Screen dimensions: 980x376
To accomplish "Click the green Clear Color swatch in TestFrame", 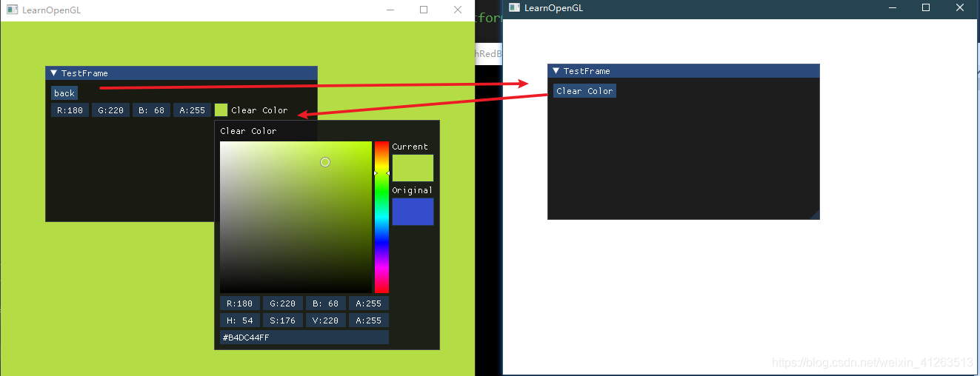I will tap(221, 110).
